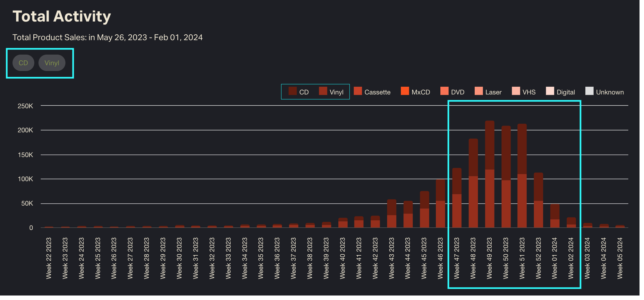Select the Week 52 2023 bar
The height and width of the screenshot is (300, 644).
tap(538, 200)
